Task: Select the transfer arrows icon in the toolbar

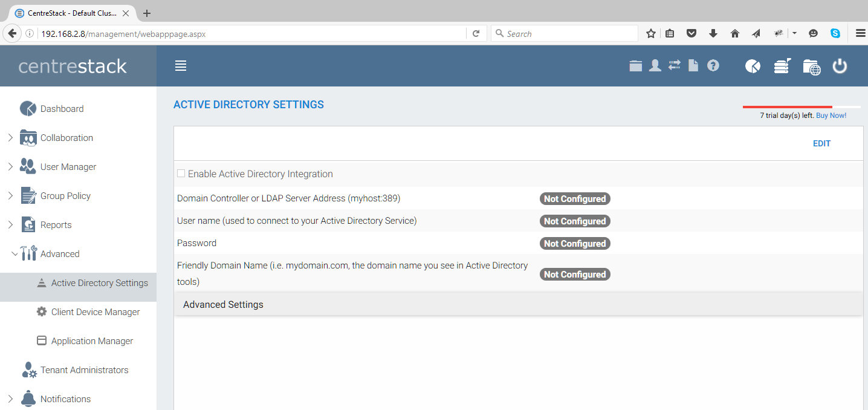Action: click(674, 66)
